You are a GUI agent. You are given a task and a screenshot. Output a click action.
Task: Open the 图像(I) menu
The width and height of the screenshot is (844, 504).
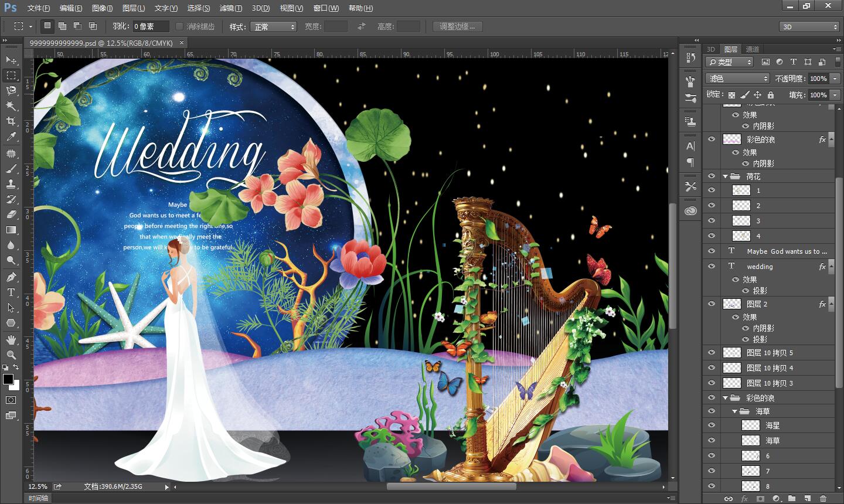tap(103, 8)
